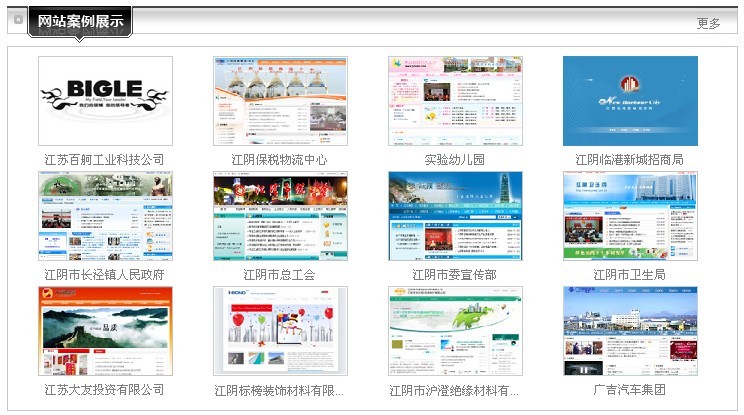Viewport: 744px width, 415px height.
Task: Open the 江苏大友投资有限公司 Great Wall thumbnail
Action: tap(105, 331)
